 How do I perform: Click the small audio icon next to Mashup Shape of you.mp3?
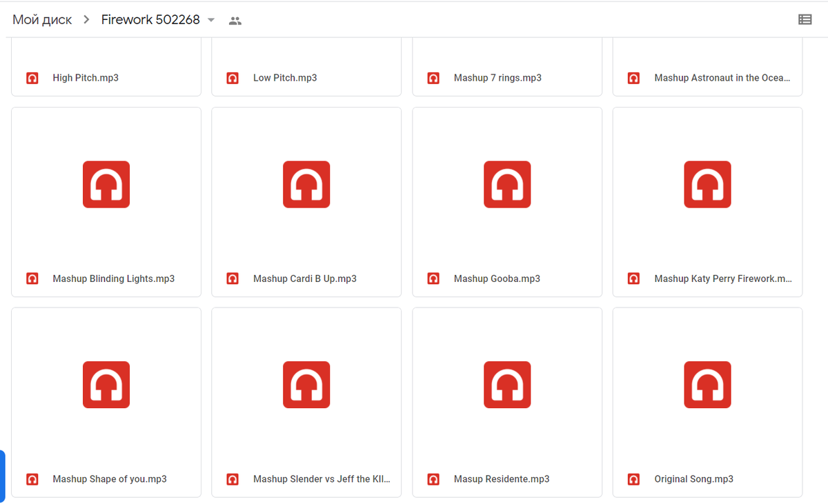pyautogui.click(x=32, y=479)
